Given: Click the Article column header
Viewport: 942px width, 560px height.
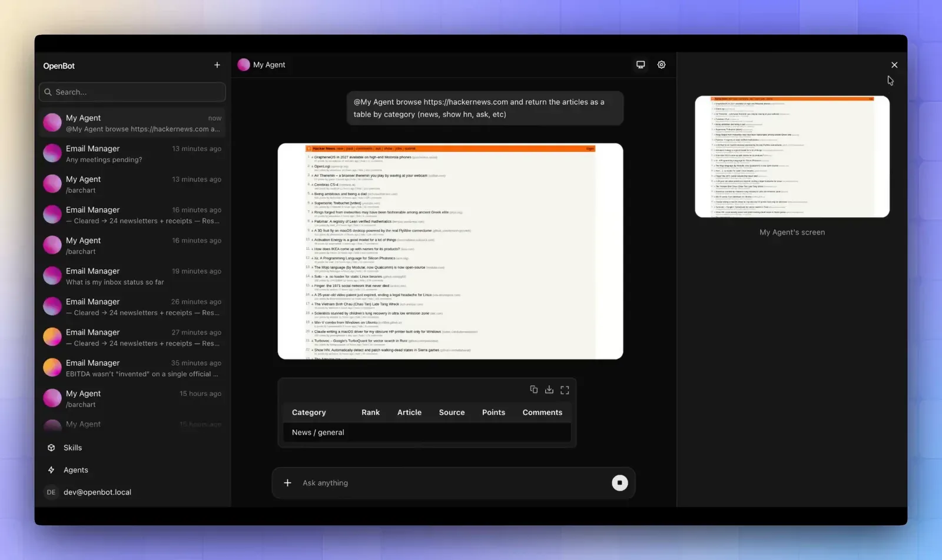Looking at the screenshot, I should [x=409, y=412].
